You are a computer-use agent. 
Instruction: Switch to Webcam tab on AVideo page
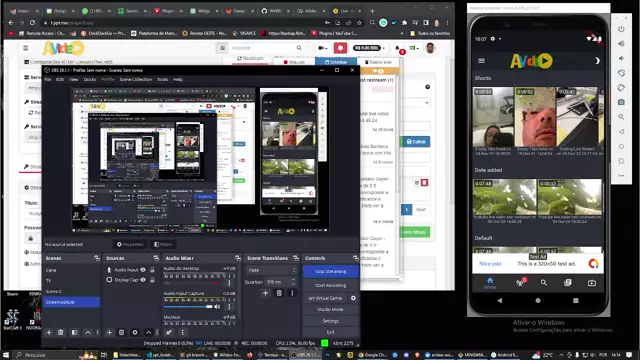(x=294, y=62)
